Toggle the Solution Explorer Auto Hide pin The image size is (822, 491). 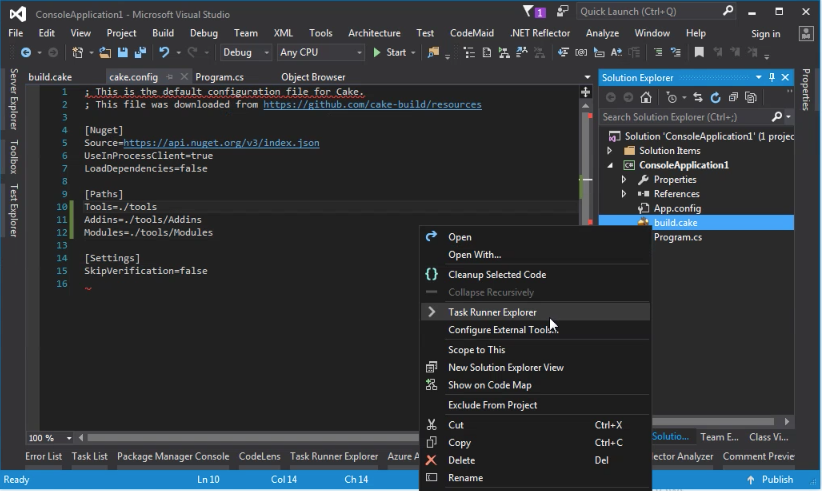[x=772, y=78]
